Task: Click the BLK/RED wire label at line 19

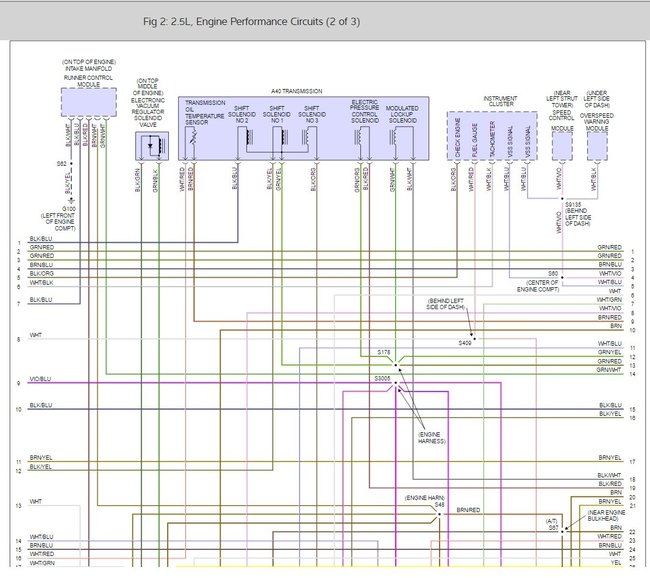Action: [610, 484]
